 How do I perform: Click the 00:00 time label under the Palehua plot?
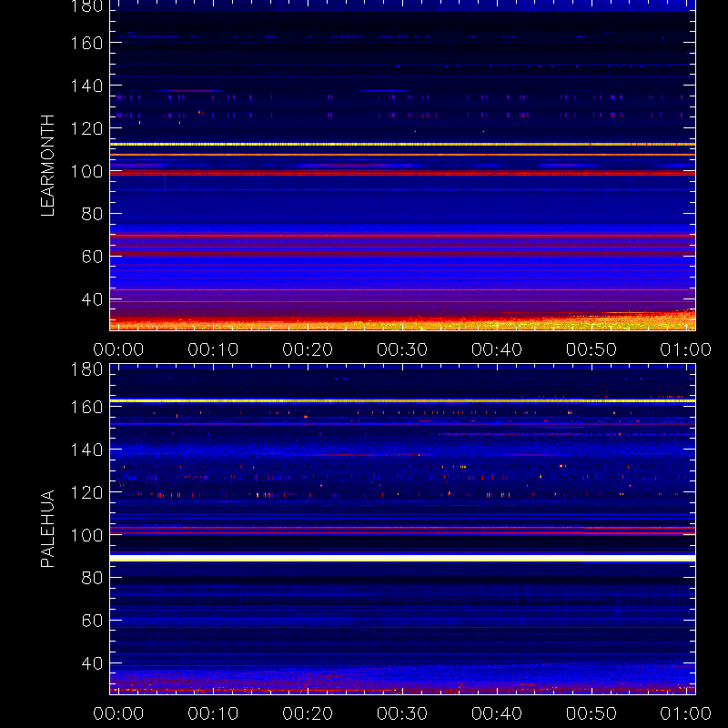[118, 713]
